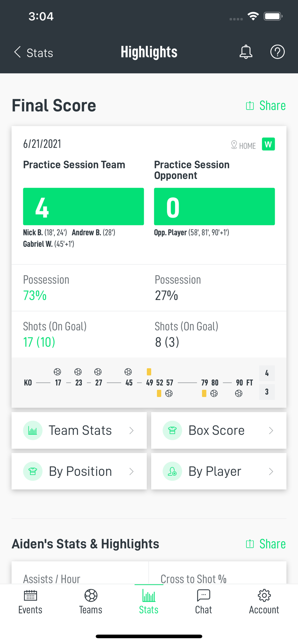Image resolution: width=298 pixels, height=644 pixels.
Task: Tap the green home score box showing 4
Action: point(83,206)
